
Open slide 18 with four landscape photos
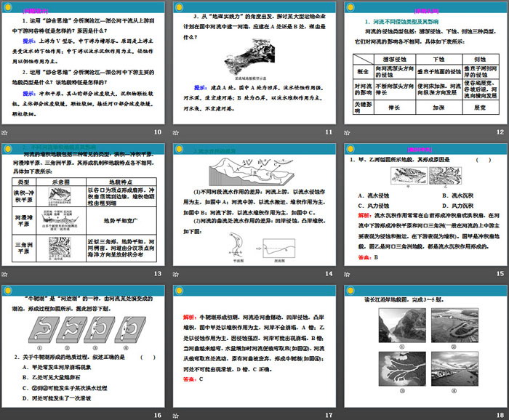pyautogui.click(x=425, y=347)
